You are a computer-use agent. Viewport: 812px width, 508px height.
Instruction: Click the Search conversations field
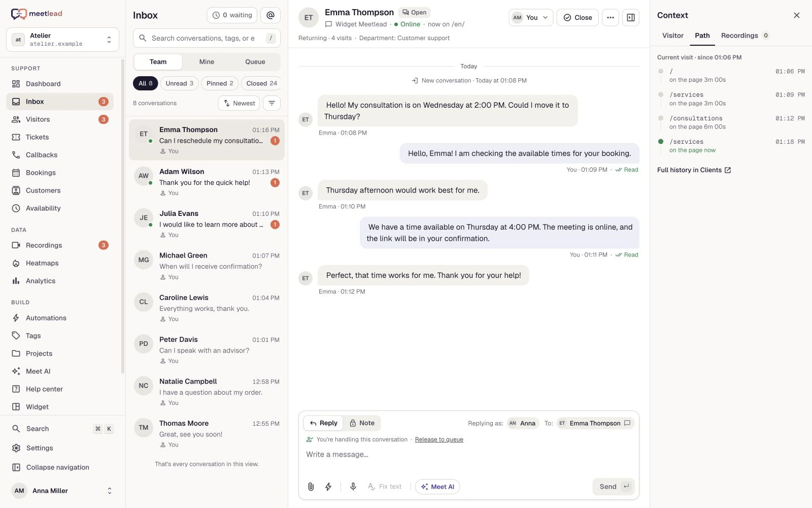207,38
